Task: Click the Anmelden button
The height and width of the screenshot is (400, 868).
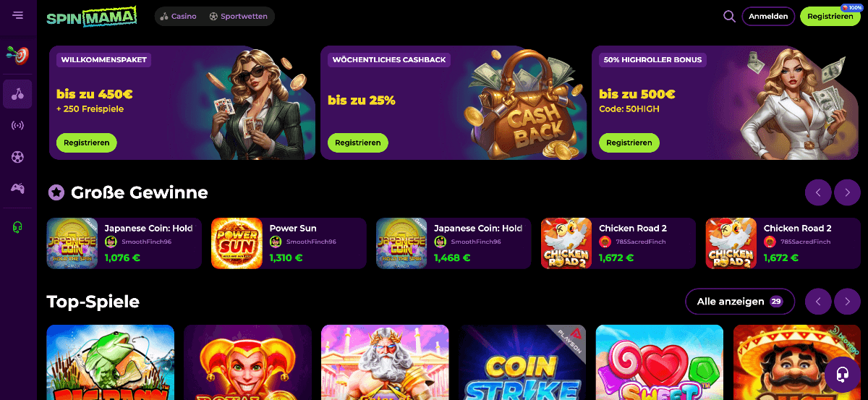Action: 768,16
